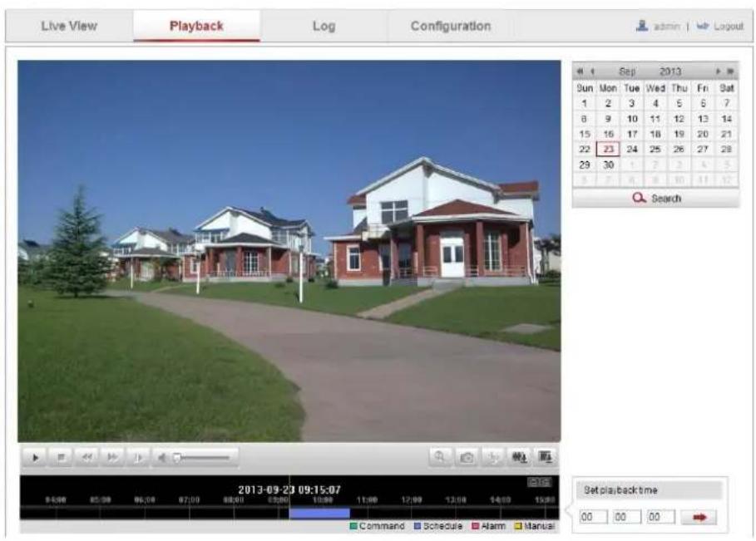Click the Schedule legend swatch

tap(418, 526)
